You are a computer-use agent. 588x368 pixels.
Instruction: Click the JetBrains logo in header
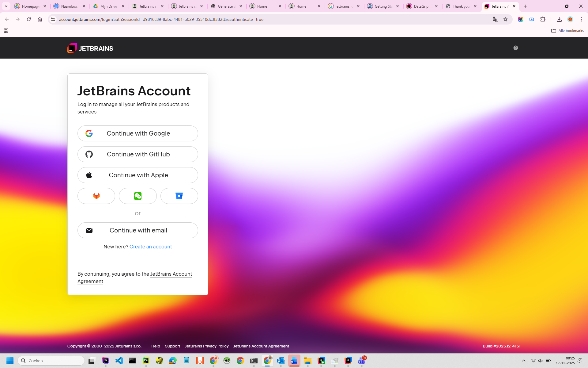90,48
